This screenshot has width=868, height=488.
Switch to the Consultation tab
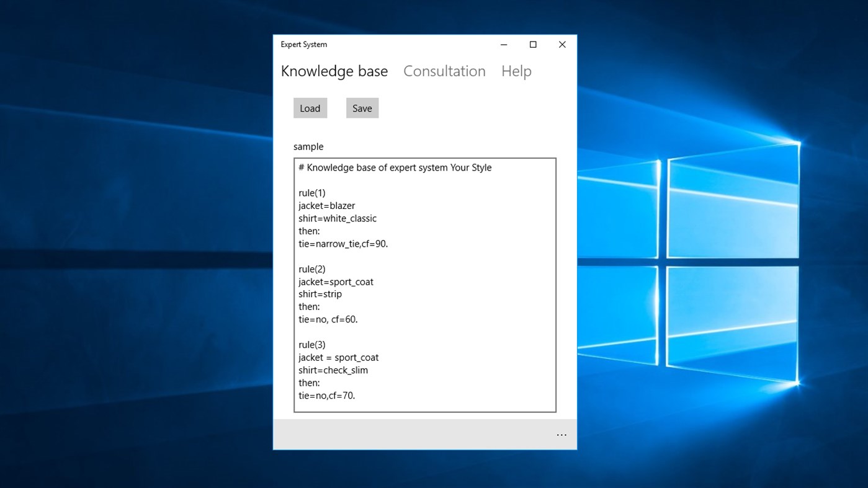[x=444, y=71]
